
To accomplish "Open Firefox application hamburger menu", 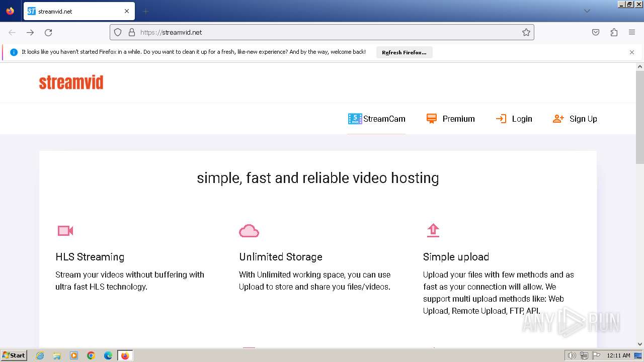I will click(632, 32).
